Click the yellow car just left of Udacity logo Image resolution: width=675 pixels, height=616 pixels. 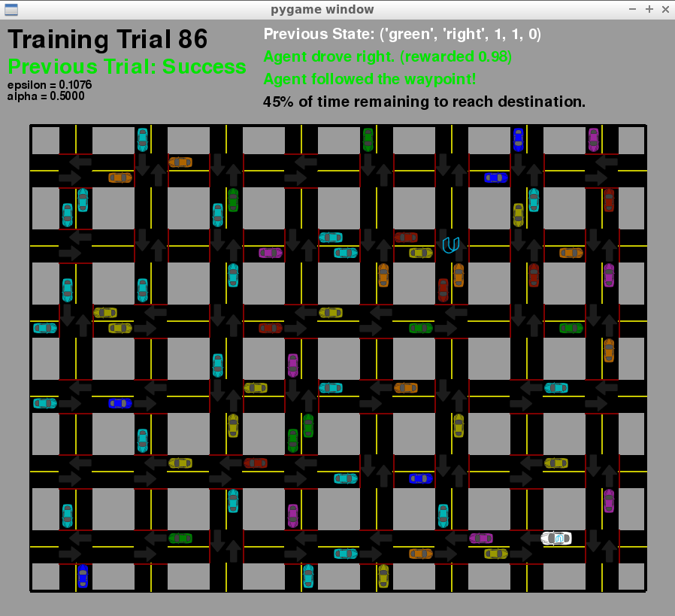click(x=421, y=253)
